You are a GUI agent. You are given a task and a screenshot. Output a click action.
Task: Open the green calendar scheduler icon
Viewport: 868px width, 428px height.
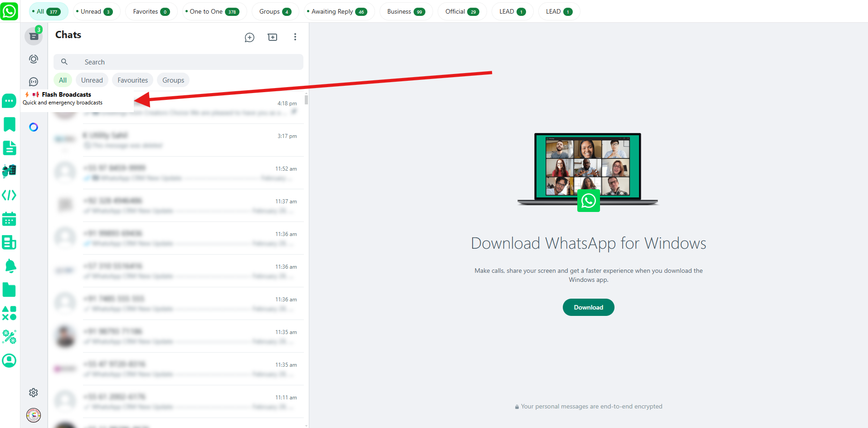(x=9, y=219)
